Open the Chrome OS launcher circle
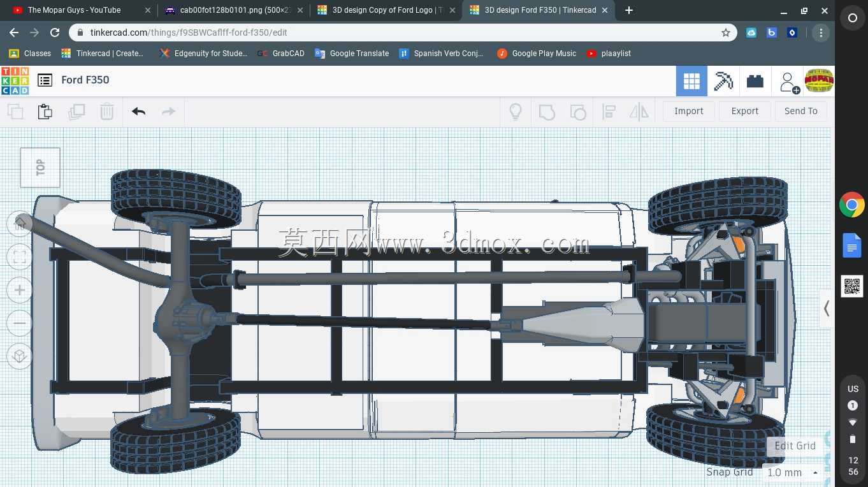Viewport: 868px width, 487px height. click(852, 18)
